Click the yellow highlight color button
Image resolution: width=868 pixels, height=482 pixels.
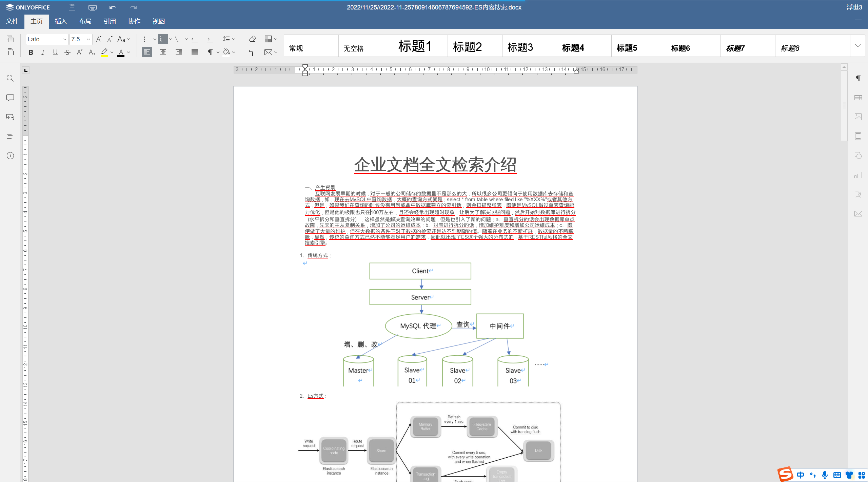tap(104, 52)
